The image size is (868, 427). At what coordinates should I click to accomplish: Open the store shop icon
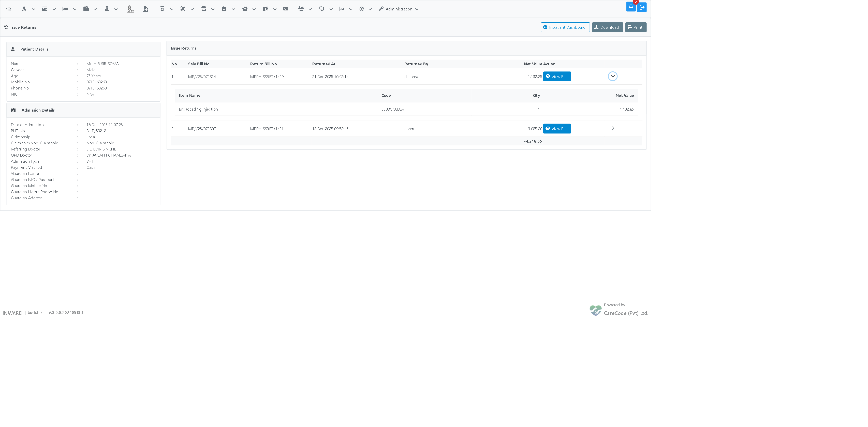point(203,9)
